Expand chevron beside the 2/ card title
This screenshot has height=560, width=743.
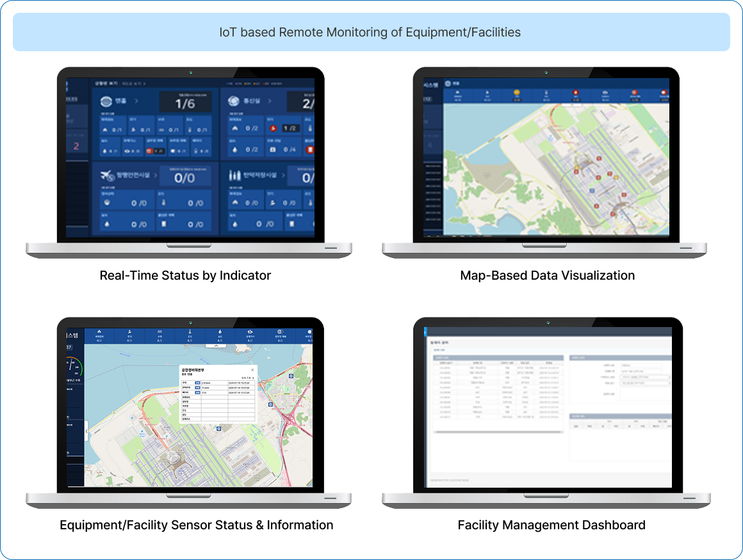[270, 101]
